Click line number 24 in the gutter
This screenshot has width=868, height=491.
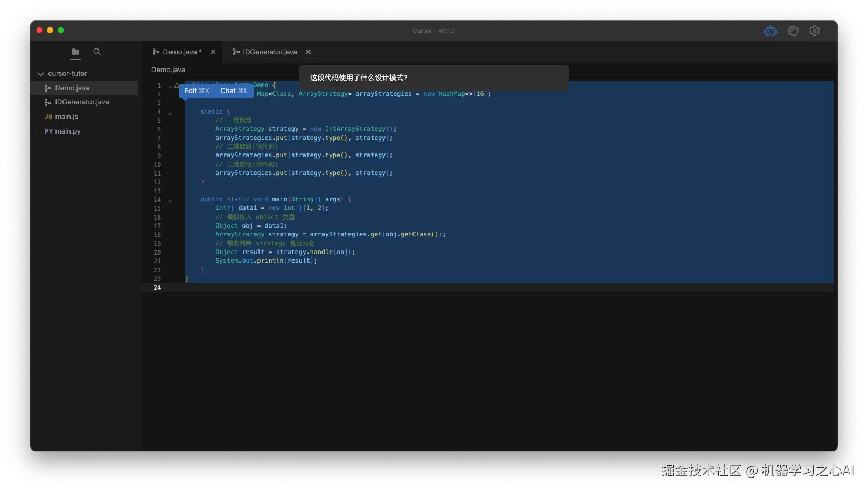[157, 287]
